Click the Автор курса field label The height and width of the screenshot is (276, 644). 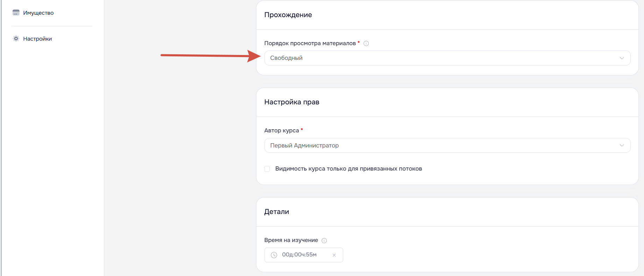[x=281, y=131]
